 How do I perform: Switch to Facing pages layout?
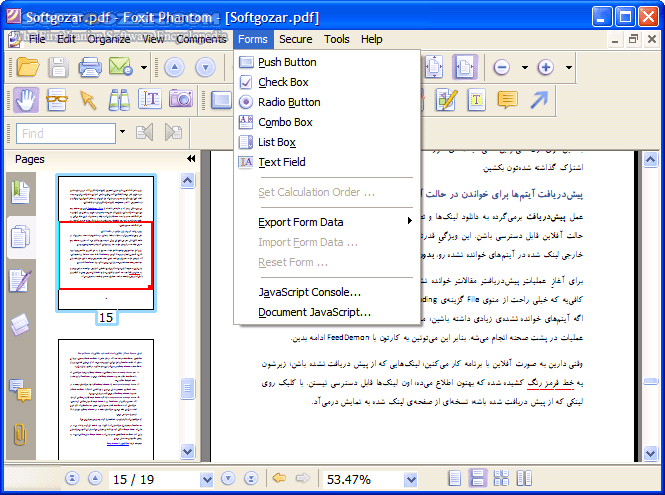pyautogui.click(x=524, y=478)
